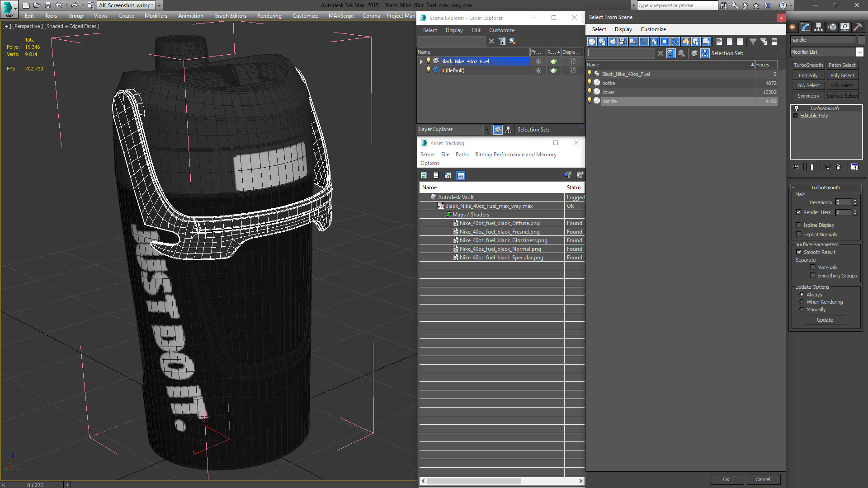The image size is (868, 488).
Task: Switch Asset Tracking to table view icon
Action: coord(460,175)
